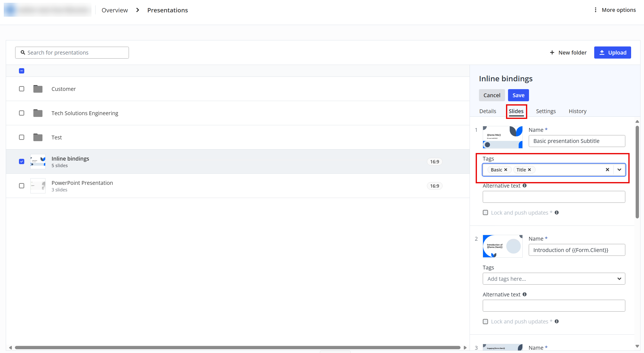Viewport: 644px width, 353px height.
Task: Edit the slide 1 Name field
Action: [577, 141]
